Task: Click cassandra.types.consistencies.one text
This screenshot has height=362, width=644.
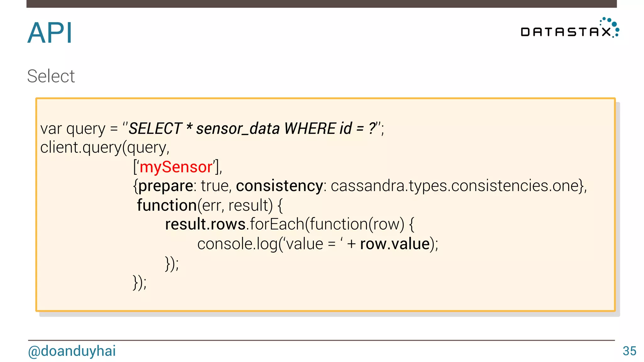Action: 455,186
